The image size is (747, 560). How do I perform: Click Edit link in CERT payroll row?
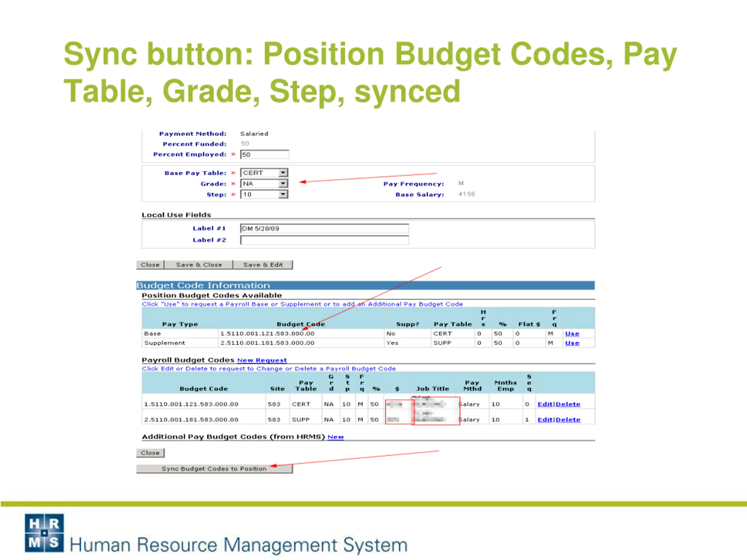545,404
